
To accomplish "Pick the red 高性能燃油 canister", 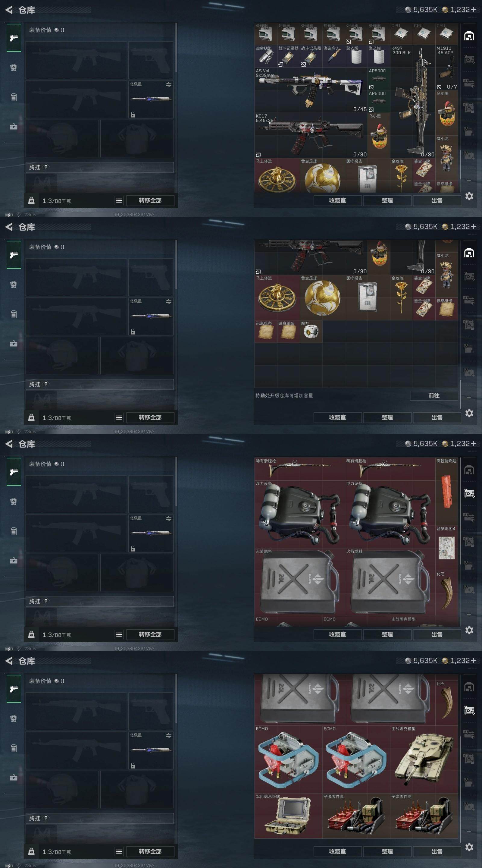I will (x=447, y=492).
